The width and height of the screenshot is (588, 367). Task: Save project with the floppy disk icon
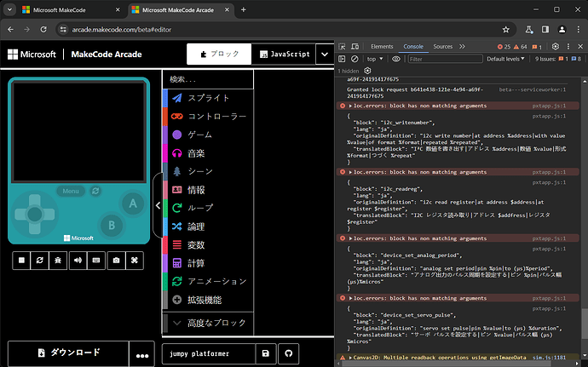click(x=266, y=353)
